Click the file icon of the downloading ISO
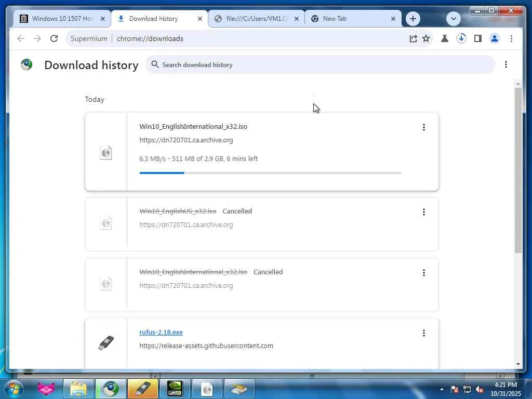This screenshot has height=399, width=532. point(106,153)
